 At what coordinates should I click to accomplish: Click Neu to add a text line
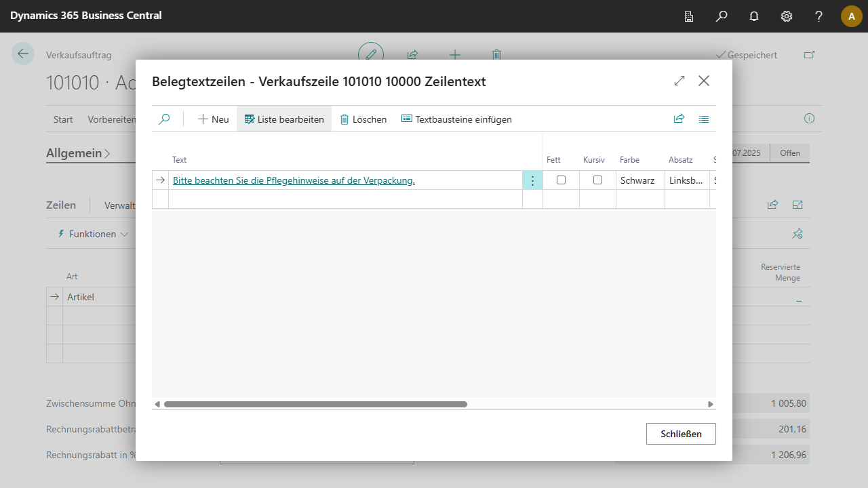coord(213,119)
